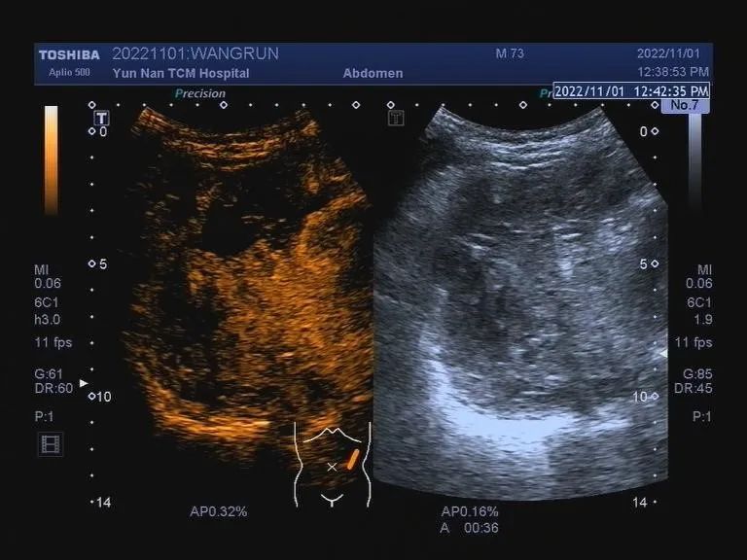Click the grayscale brightness scale bar

click(695, 159)
